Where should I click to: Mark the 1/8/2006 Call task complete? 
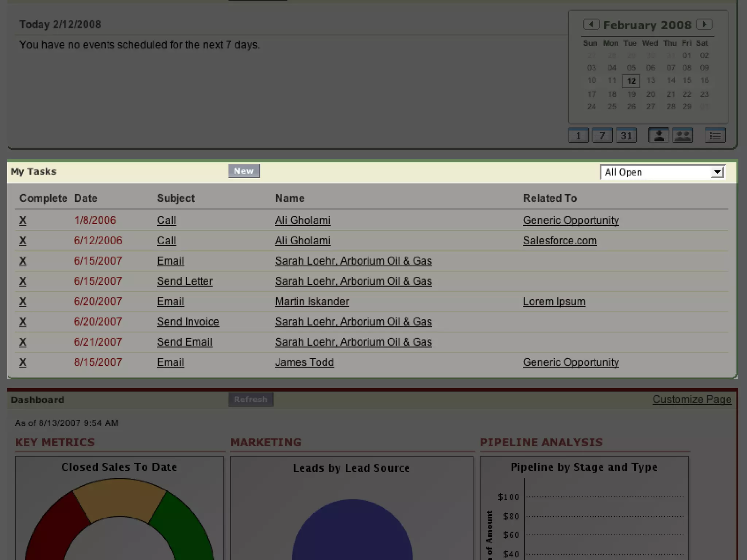point(23,220)
